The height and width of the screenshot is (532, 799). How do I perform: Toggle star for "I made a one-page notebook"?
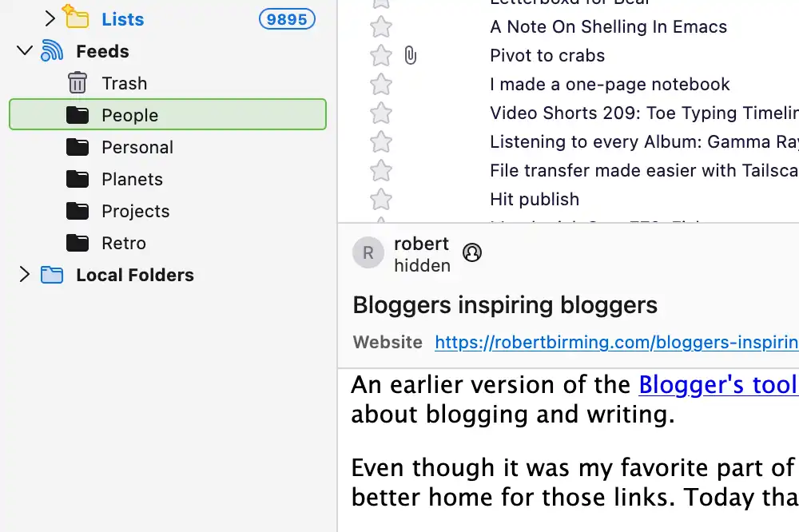coord(382,85)
